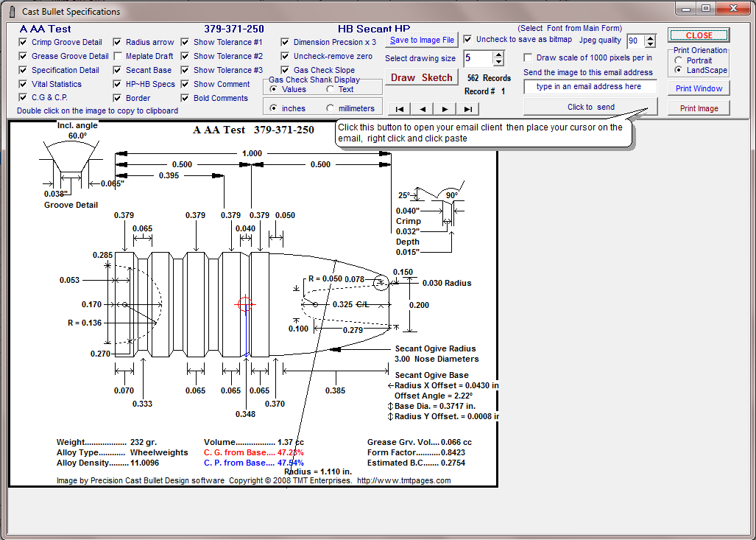756x540 pixels.
Task: Go to the first record
Action: [399, 109]
